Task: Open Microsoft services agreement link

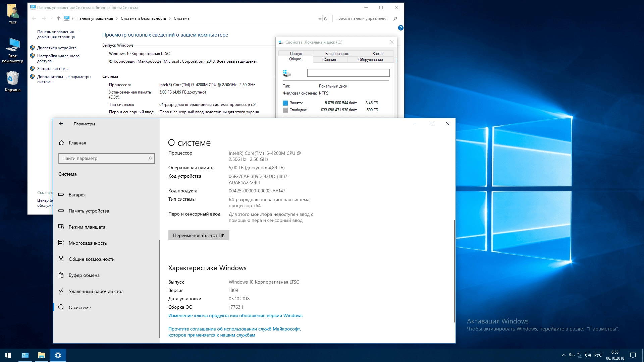Action: (234, 332)
